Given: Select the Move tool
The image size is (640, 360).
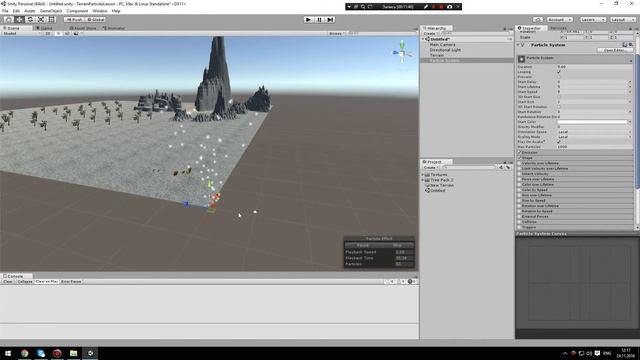Looking at the screenshot, I should pos(19,19).
